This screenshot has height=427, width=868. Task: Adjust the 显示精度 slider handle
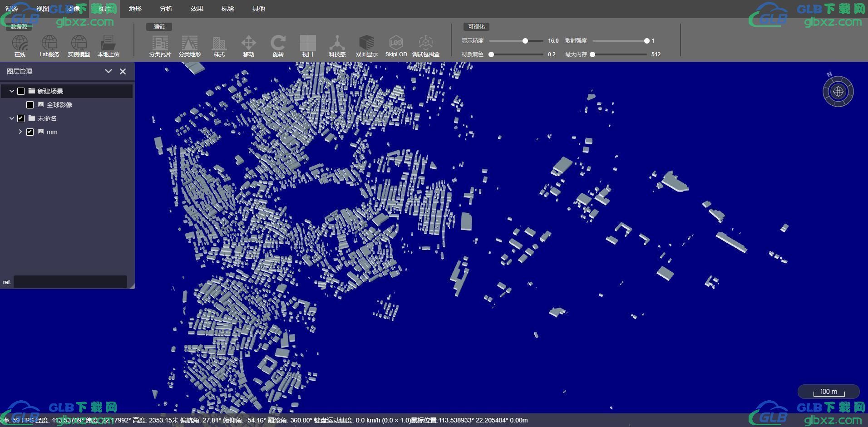pos(525,41)
